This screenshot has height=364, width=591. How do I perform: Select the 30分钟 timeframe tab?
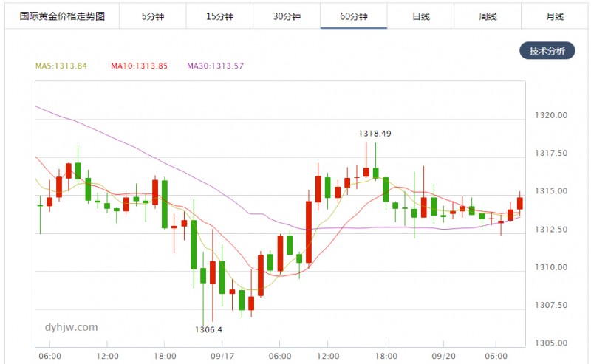[x=287, y=16]
